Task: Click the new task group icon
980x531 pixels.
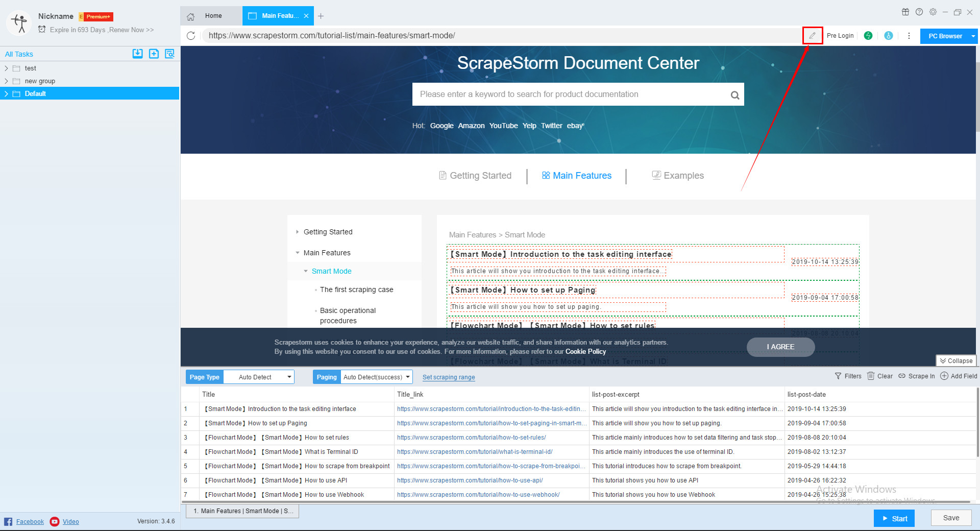Action: [x=154, y=54]
